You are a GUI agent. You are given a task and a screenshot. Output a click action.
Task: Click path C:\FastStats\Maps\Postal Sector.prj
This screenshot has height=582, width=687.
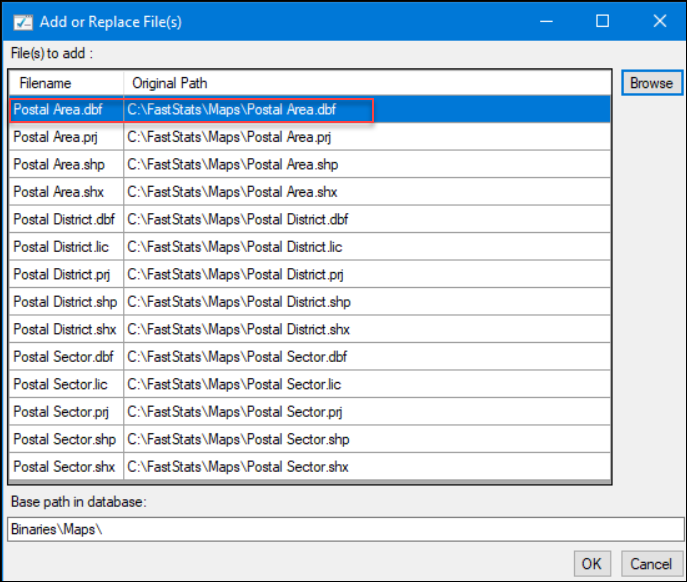tap(235, 412)
